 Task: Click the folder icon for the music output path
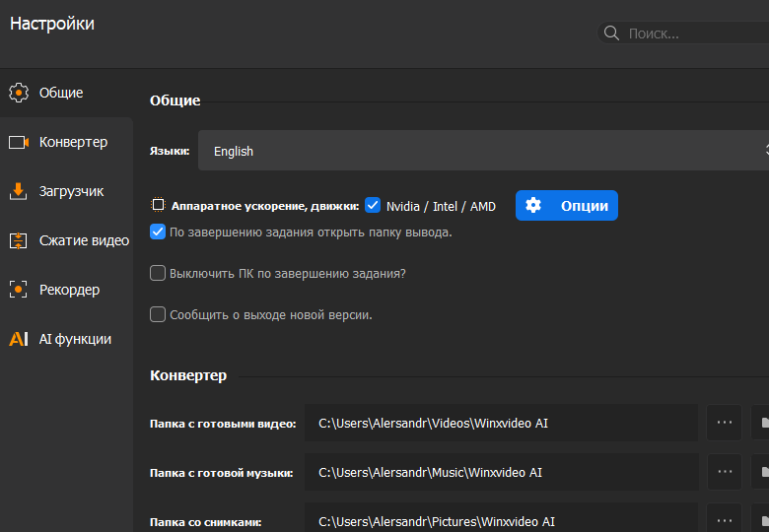pos(761,472)
